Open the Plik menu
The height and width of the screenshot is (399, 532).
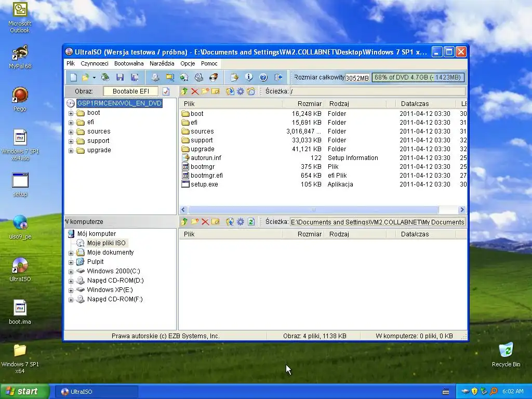coord(71,63)
